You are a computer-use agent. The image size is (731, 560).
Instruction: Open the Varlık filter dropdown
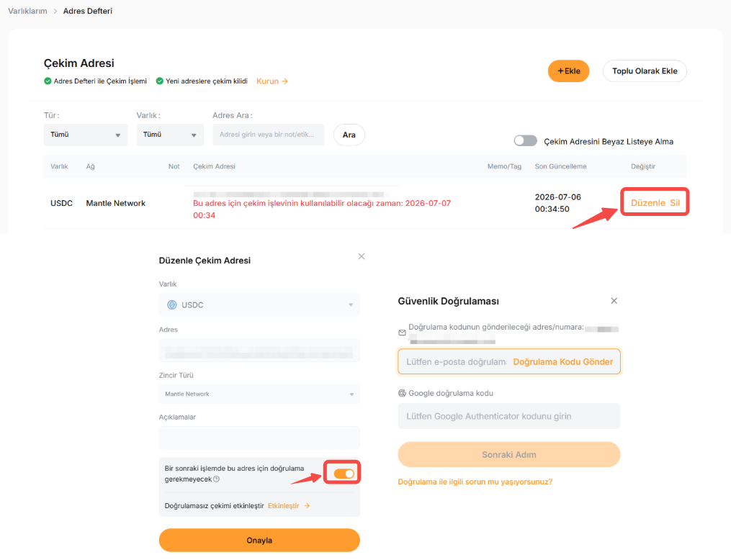point(170,135)
